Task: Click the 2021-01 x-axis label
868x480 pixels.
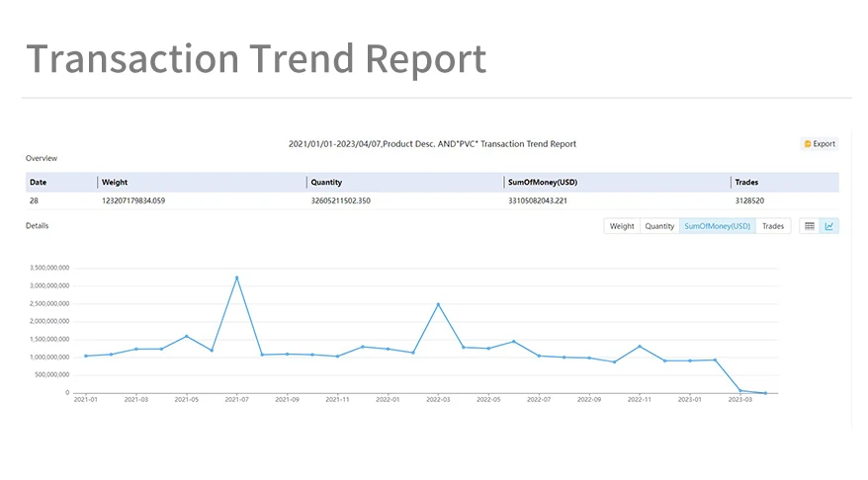Action: [x=86, y=399]
